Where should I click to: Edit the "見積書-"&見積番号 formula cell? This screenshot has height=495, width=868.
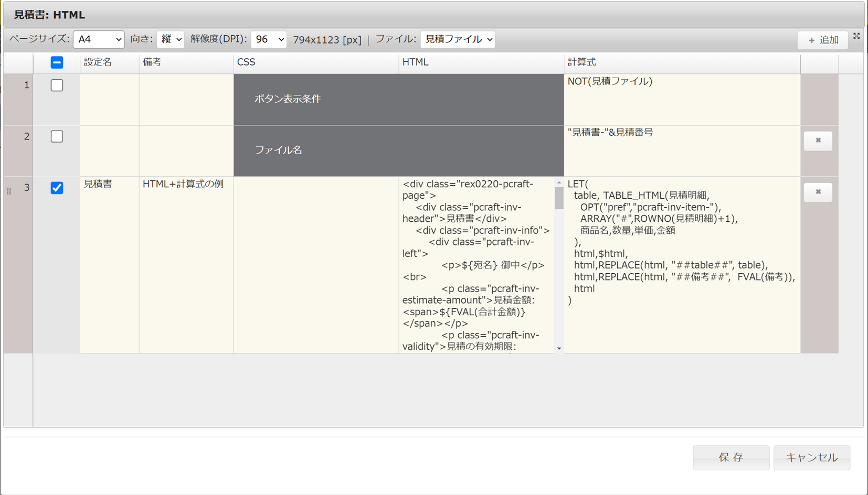tap(682, 151)
